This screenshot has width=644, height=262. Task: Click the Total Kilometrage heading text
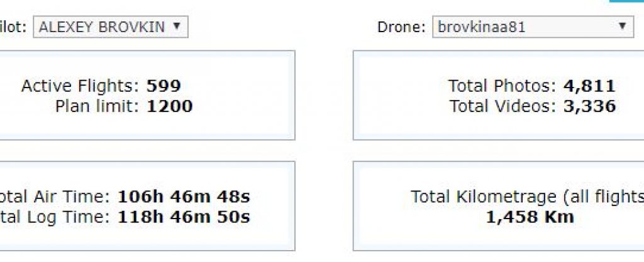[527, 197]
